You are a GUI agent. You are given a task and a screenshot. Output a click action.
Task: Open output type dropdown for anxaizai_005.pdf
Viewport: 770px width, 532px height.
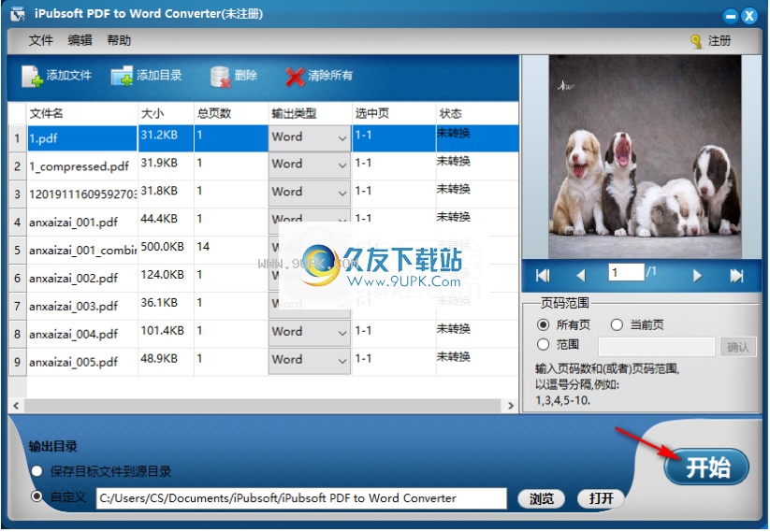click(x=310, y=361)
